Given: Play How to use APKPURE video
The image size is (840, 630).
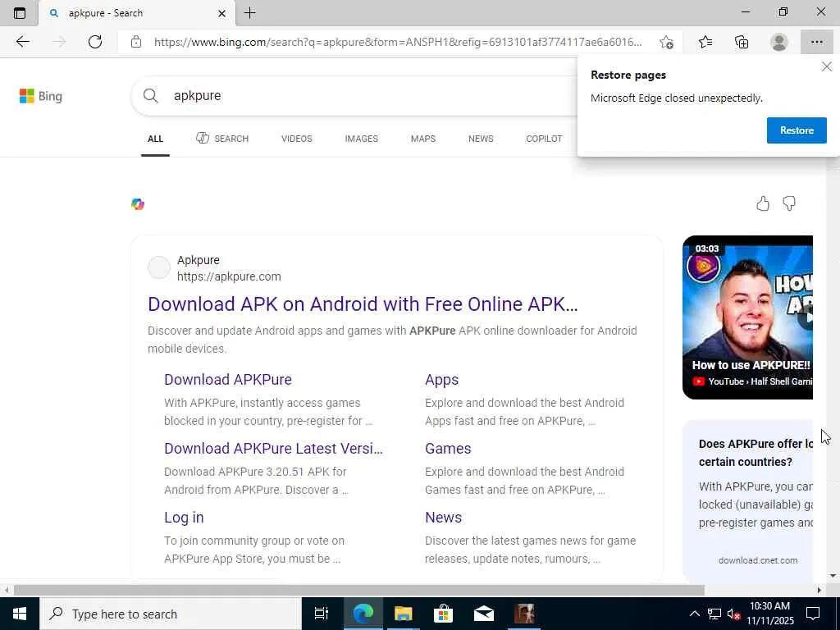Looking at the screenshot, I should click(748, 317).
